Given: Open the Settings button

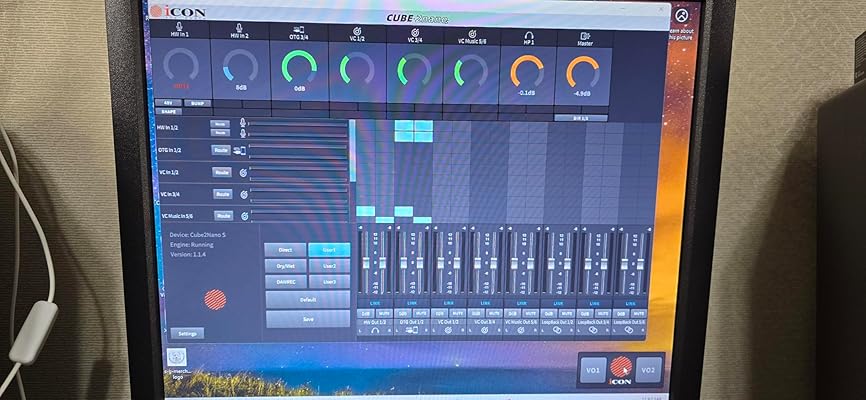Looking at the screenshot, I should [x=187, y=333].
